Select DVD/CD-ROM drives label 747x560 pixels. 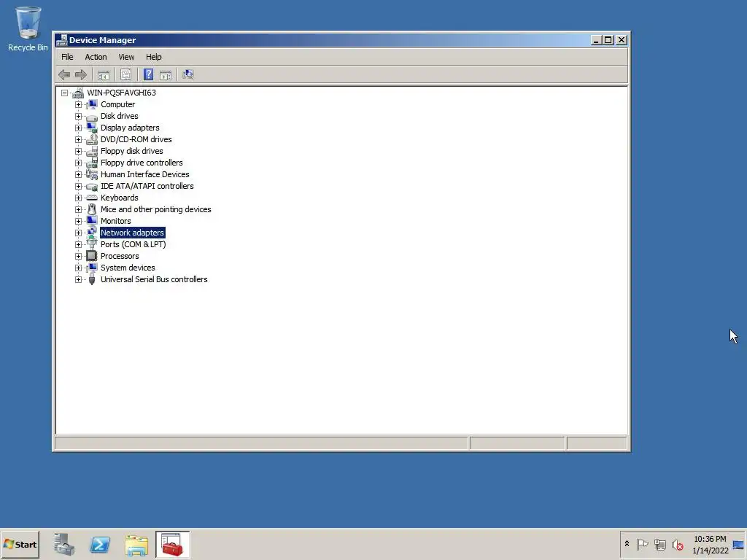click(136, 139)
